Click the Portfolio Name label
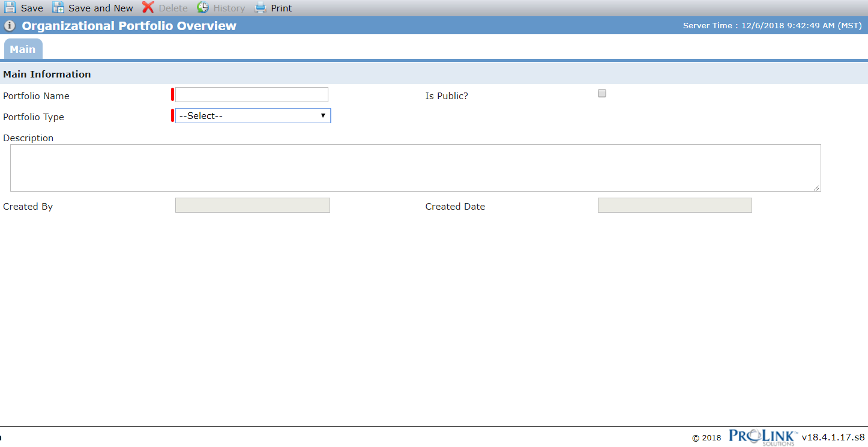Image resolution: width=868 pixels, height=447 pixels. pos(36,96)
